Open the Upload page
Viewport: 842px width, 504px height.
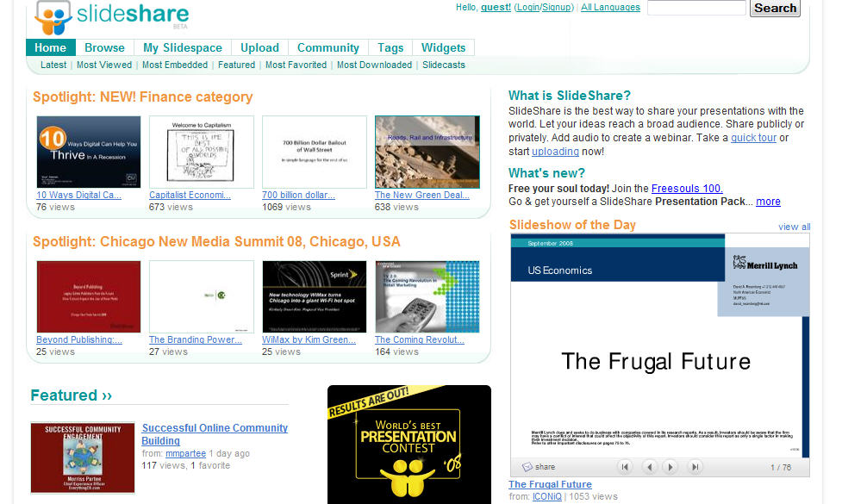click(259, 47)
